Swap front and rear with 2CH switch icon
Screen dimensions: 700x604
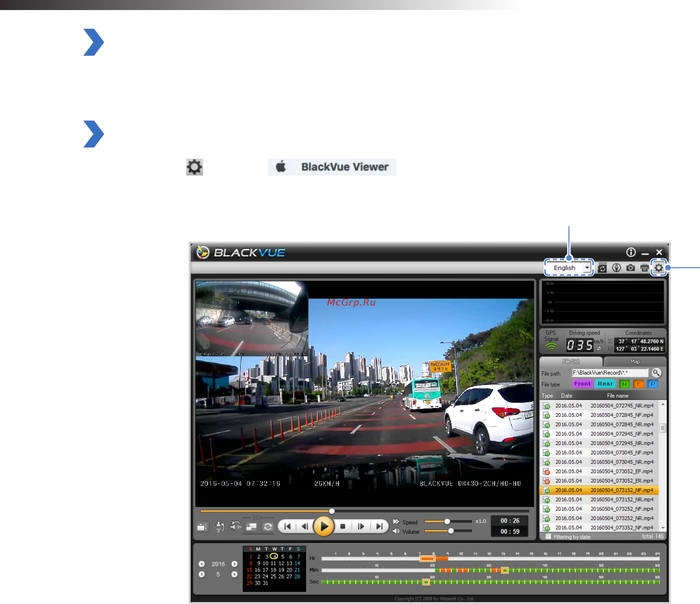coord(268,527)
